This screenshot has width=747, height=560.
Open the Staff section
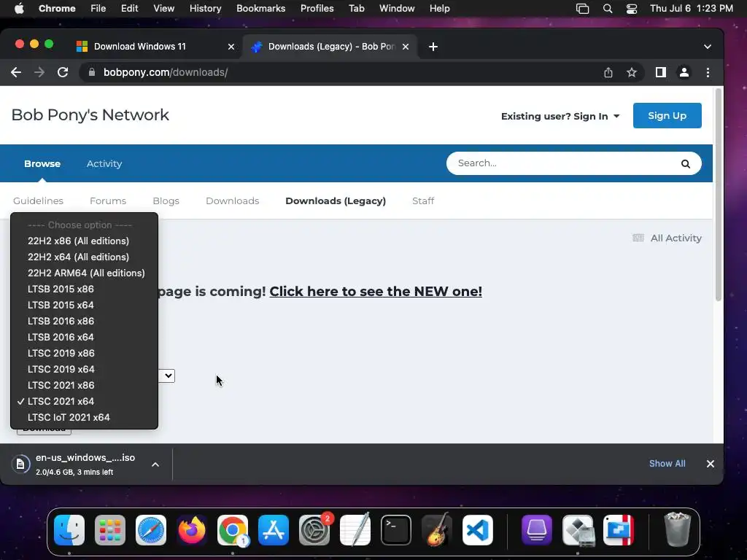[x=423, y=201]
